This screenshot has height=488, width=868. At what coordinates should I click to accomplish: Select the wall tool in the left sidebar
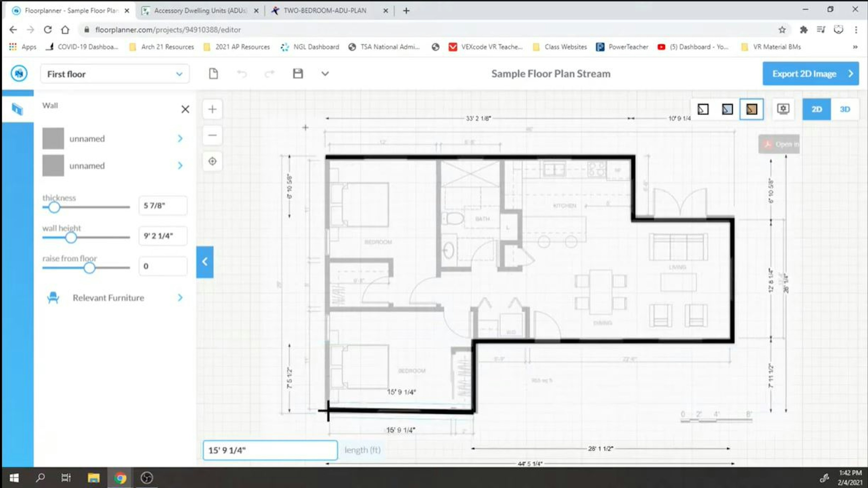coord(17,109)
